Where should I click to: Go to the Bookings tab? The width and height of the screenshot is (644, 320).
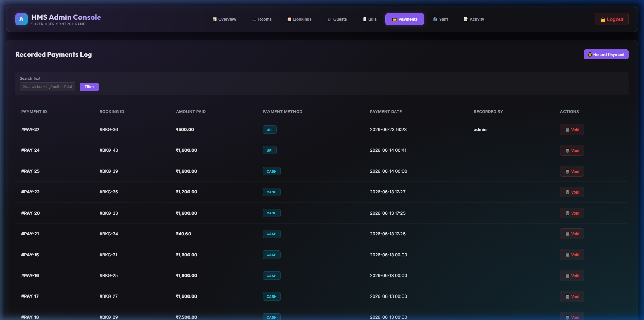[300, 19]
